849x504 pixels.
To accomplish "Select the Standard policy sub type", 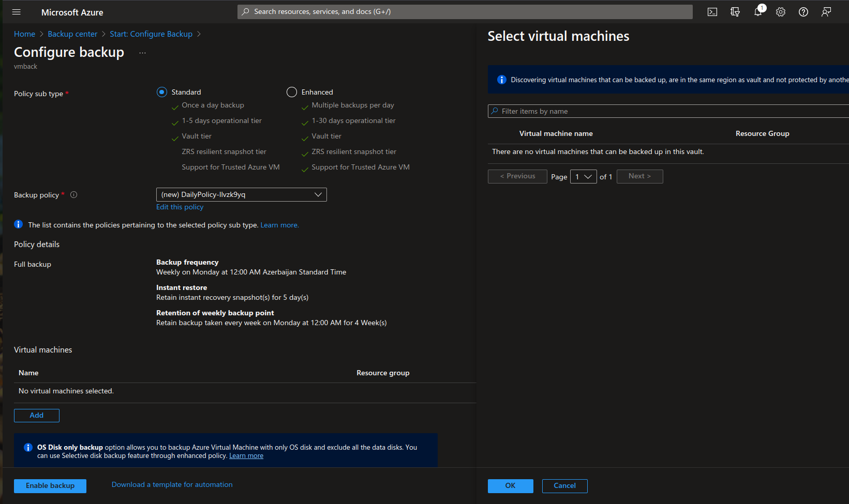I will click(162, 92).
